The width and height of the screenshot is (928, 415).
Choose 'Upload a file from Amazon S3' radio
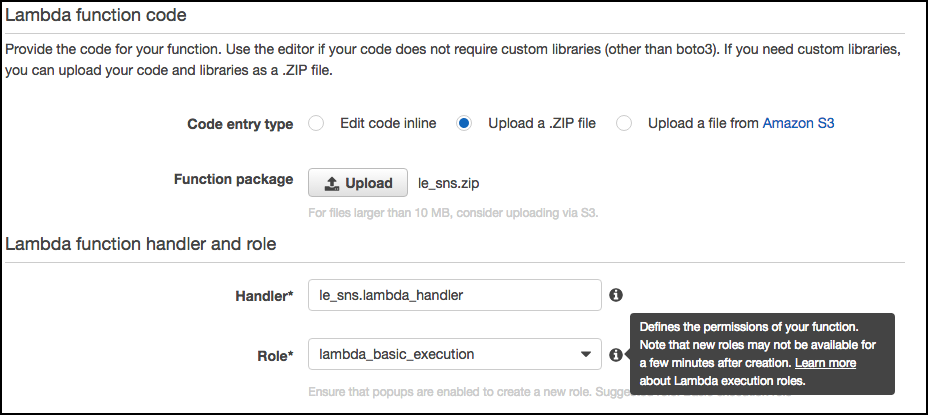coord(624,124)
